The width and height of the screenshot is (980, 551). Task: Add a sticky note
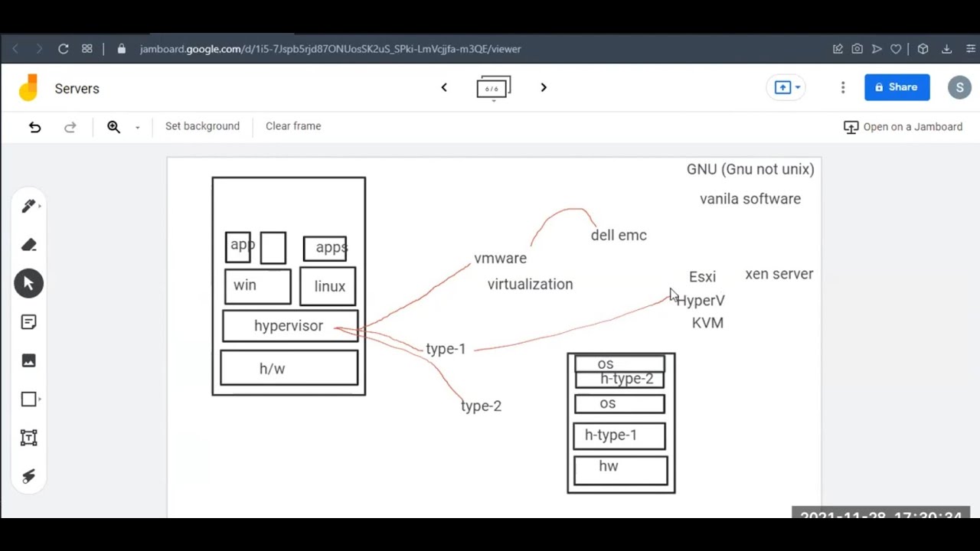click(x=29, y=322)
